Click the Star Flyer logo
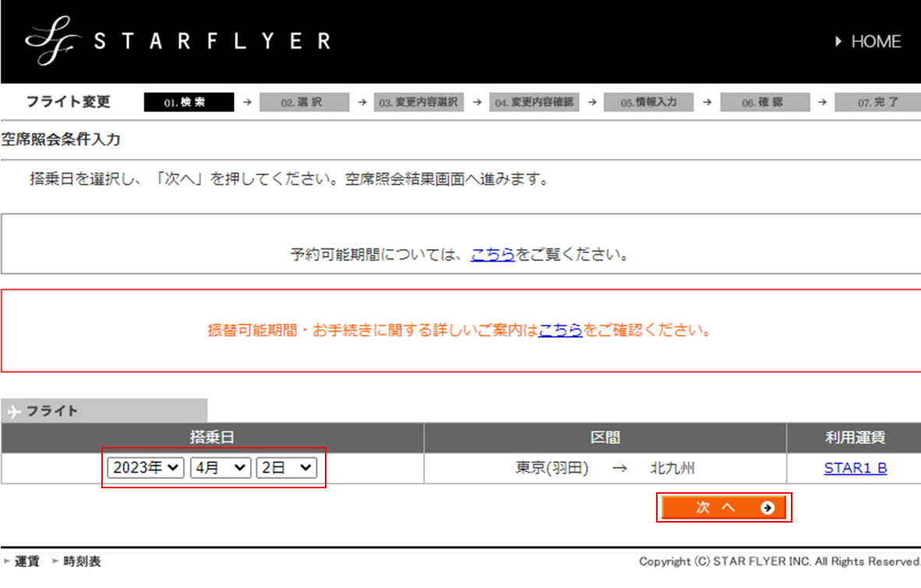This screenshot has width=921, height=588. (178, 41)
